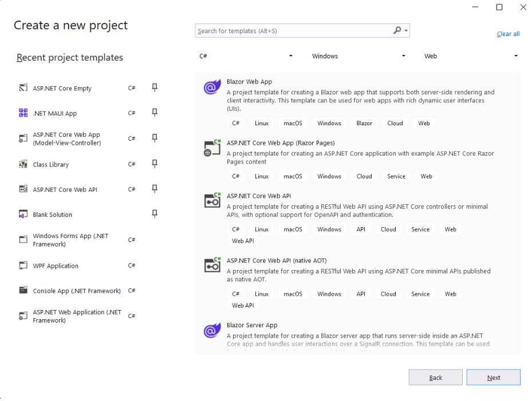Select ASP.NET Core Web API title in the template results
532x401 pixels.
(259, 196)
